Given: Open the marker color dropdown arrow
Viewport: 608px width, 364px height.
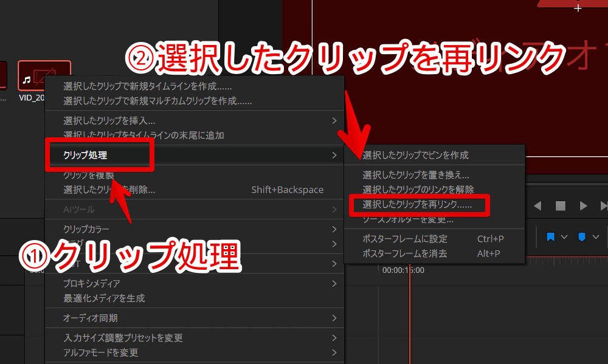Looking at the screenshot, I should pyautogui.click(x=596, y=236).
